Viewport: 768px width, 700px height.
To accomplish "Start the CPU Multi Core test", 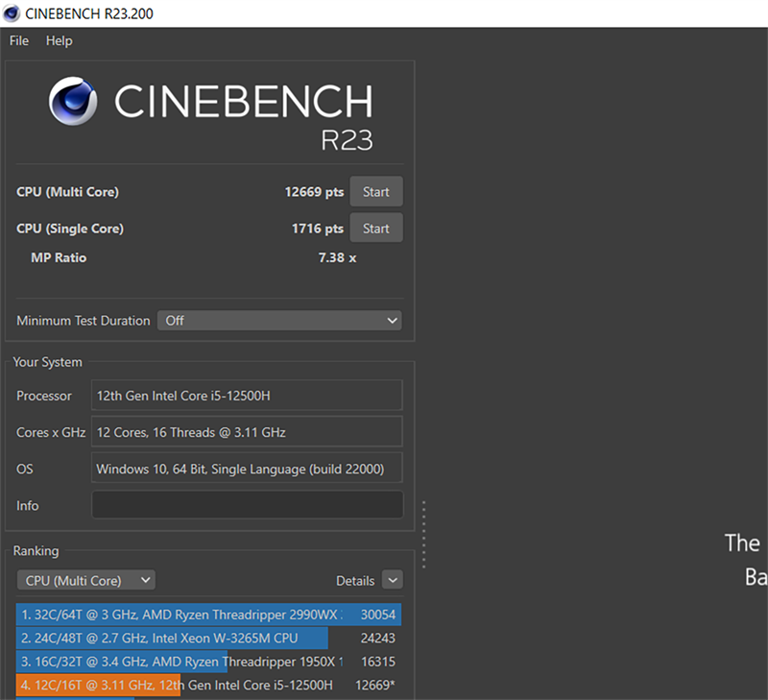I will 376,191.
